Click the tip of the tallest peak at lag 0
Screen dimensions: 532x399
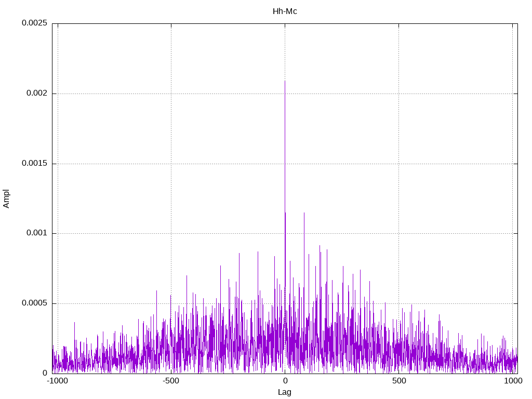pyautogui.click(x=285, y=81)
